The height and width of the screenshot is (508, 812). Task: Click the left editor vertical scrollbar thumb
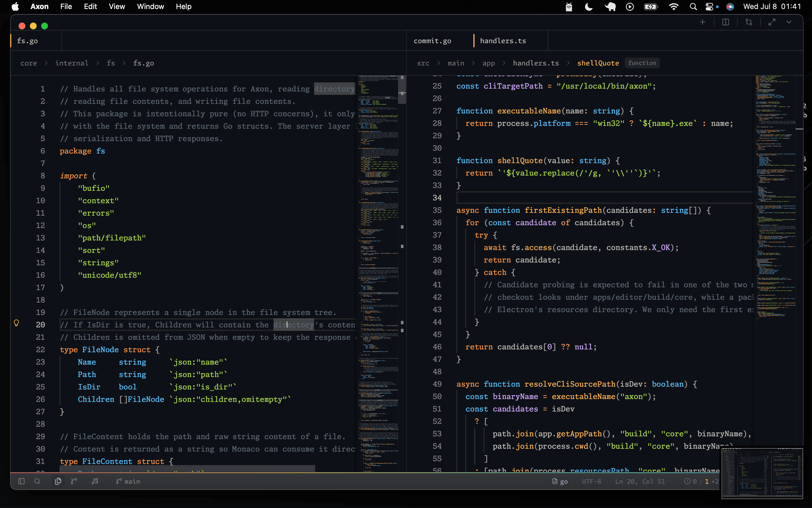(402, 90)
